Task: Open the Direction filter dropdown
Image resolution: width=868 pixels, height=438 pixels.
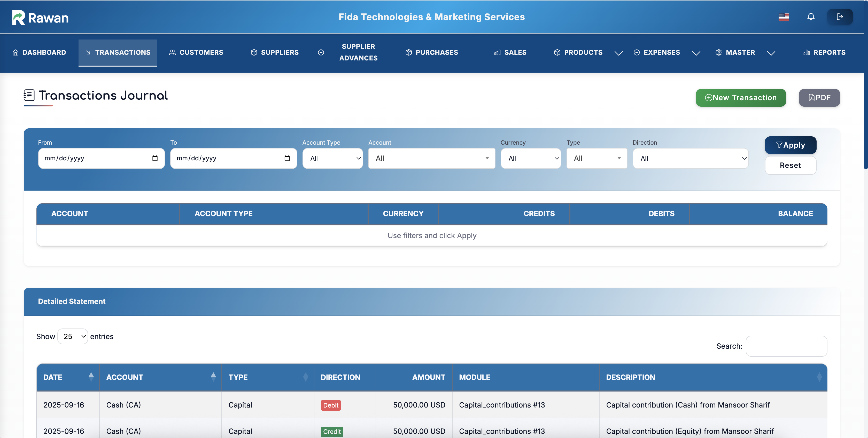Action: point(691,158)
